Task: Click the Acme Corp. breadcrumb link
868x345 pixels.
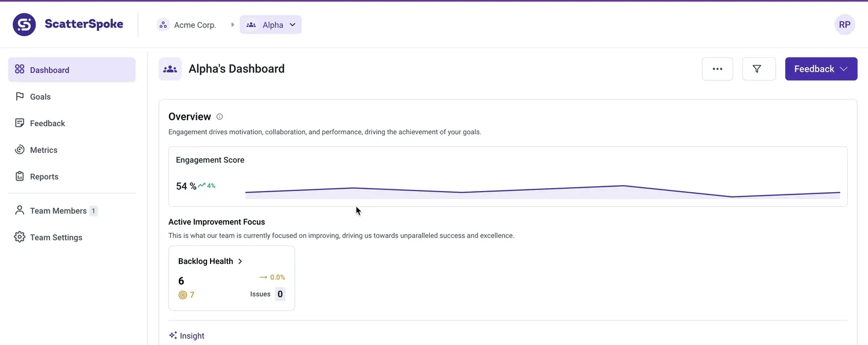Action: click(195, 25)
